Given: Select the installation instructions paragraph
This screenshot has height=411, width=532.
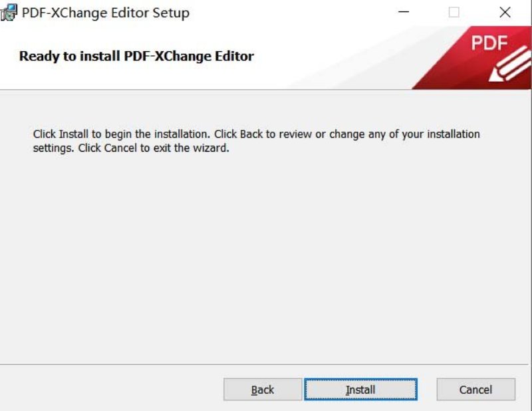Looking at the screenshot, I should pyautogui.click(x=256, y=140).
